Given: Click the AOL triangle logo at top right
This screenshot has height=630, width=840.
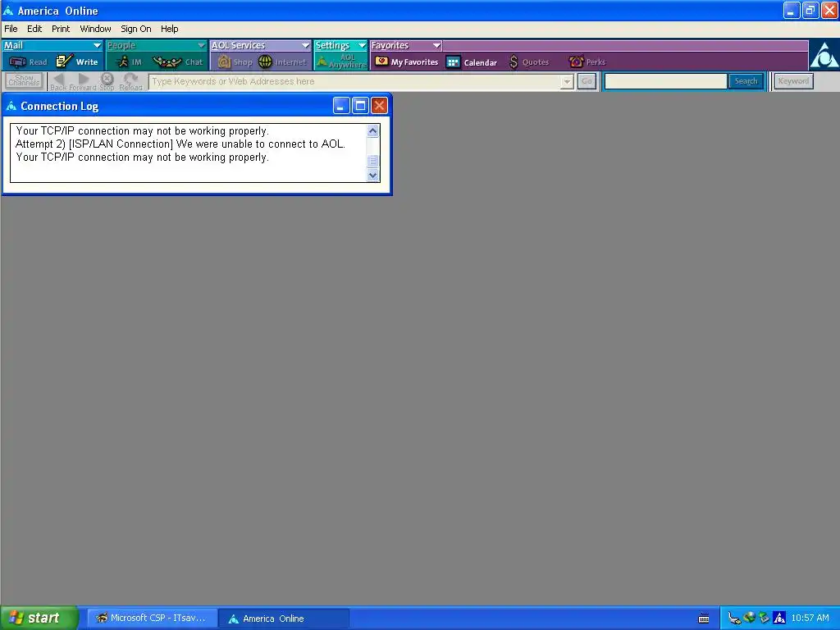Looking at the screenshot, I should tap(824, 55).
